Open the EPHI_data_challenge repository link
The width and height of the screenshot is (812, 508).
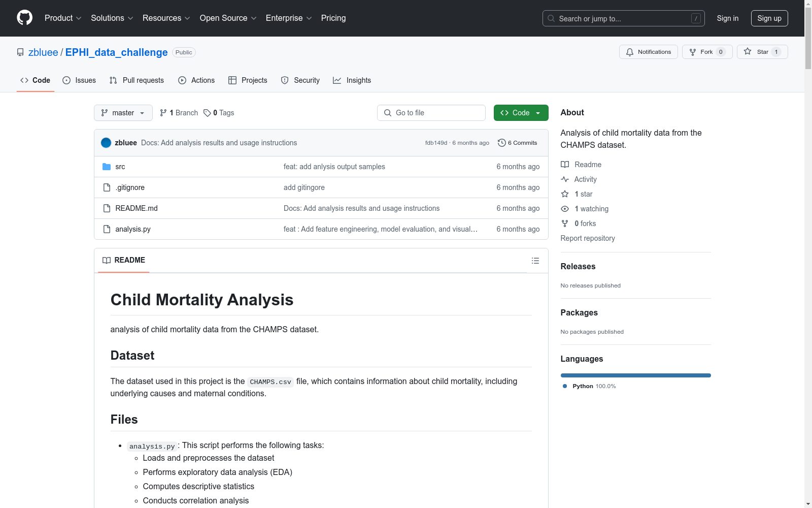coord(117,52)
